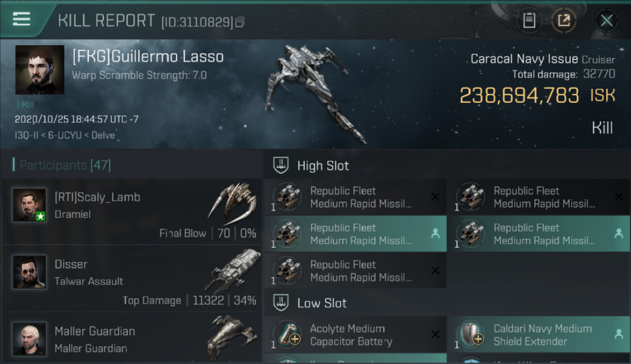Close the kill report window

coord(606,20)
